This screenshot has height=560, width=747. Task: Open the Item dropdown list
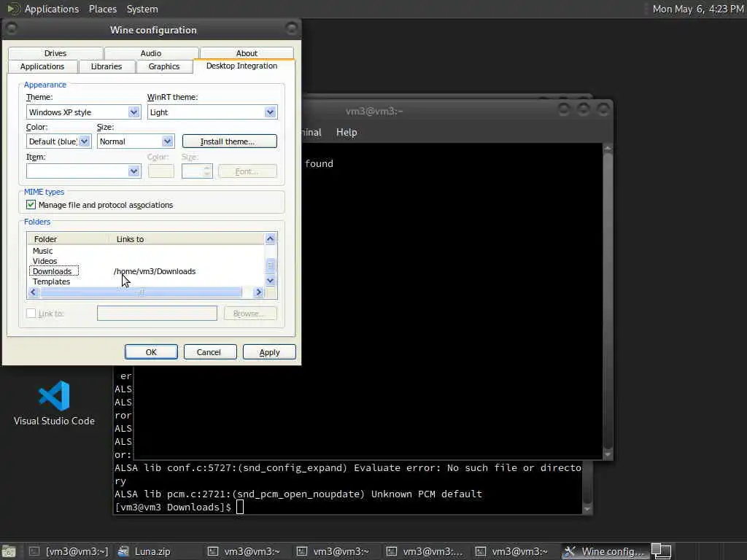click(x=83, y=171)
